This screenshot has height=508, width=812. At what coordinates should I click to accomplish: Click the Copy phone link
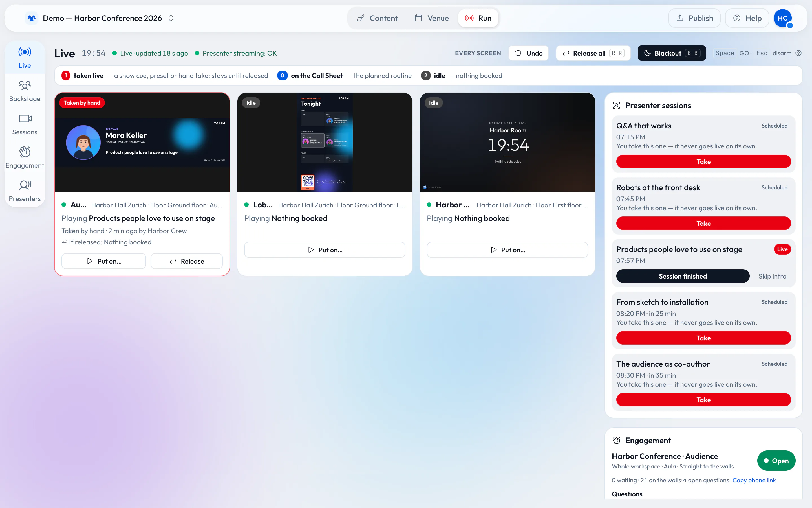[x=754, y=480]
